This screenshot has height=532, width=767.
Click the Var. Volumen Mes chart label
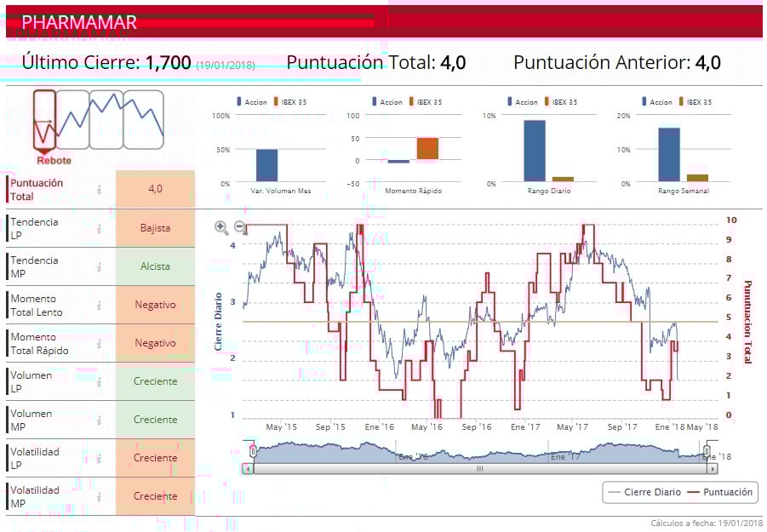(x=281, y=191)
